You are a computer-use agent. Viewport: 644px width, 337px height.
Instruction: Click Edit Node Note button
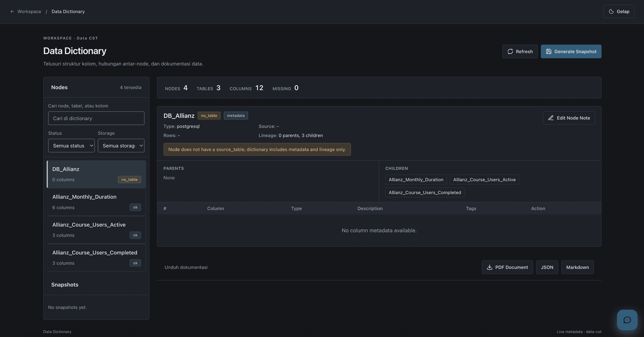tap(569, 118)
